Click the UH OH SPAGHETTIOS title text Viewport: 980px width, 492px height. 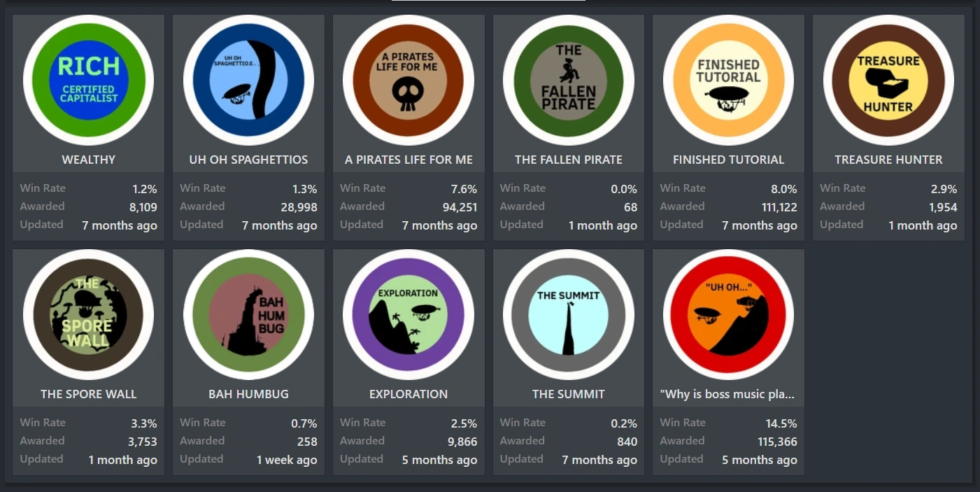248,160
